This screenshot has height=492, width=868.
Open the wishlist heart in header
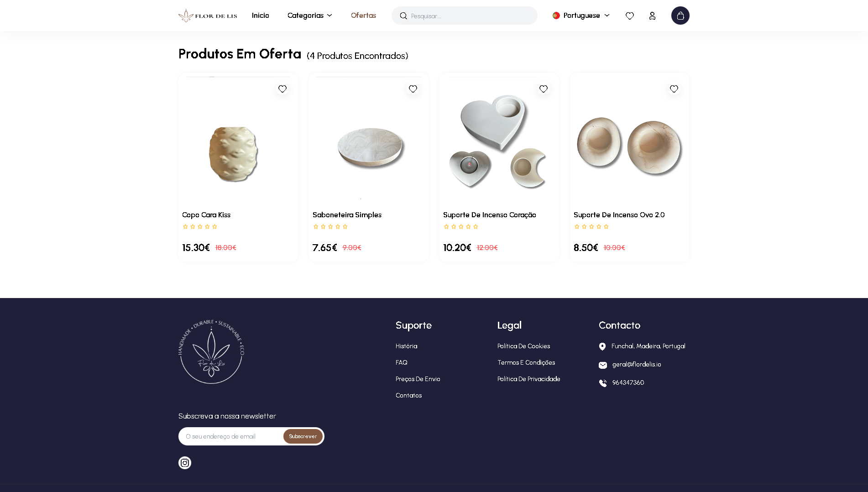tap(629, 16)
